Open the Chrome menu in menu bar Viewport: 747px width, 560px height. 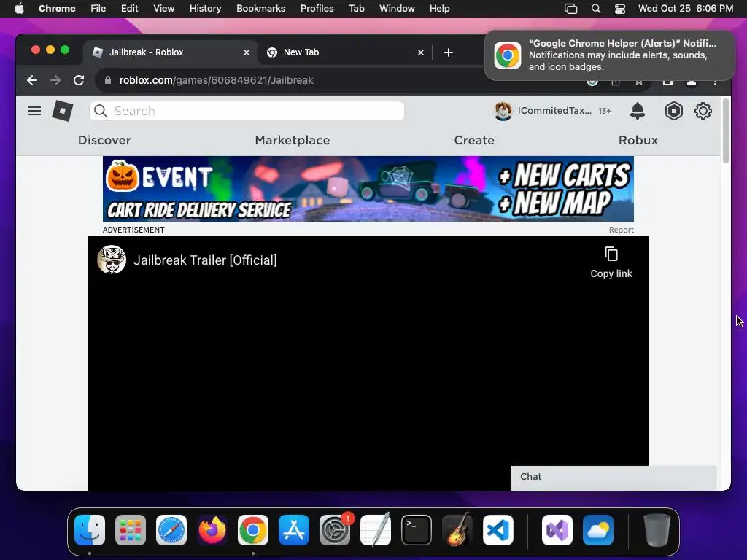click(x=57, y=9)
